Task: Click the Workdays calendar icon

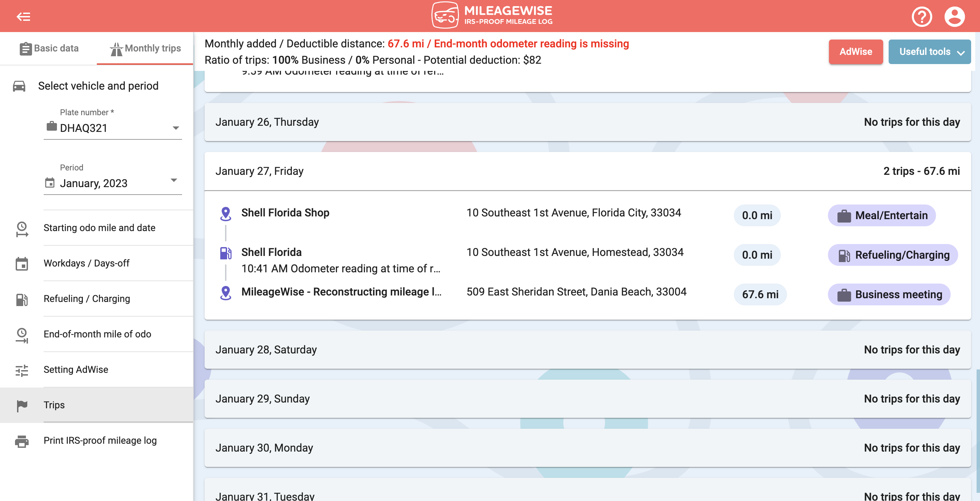Action: point(22,264)
